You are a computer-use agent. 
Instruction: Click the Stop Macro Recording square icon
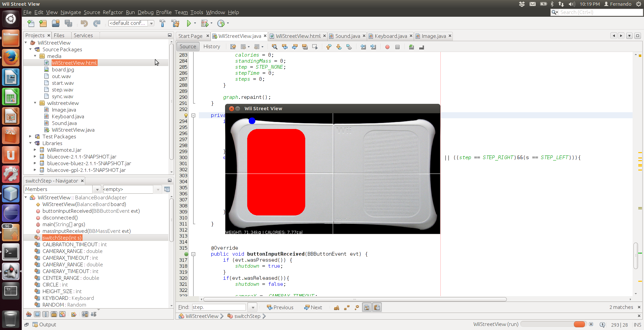[x=397, y=47]
